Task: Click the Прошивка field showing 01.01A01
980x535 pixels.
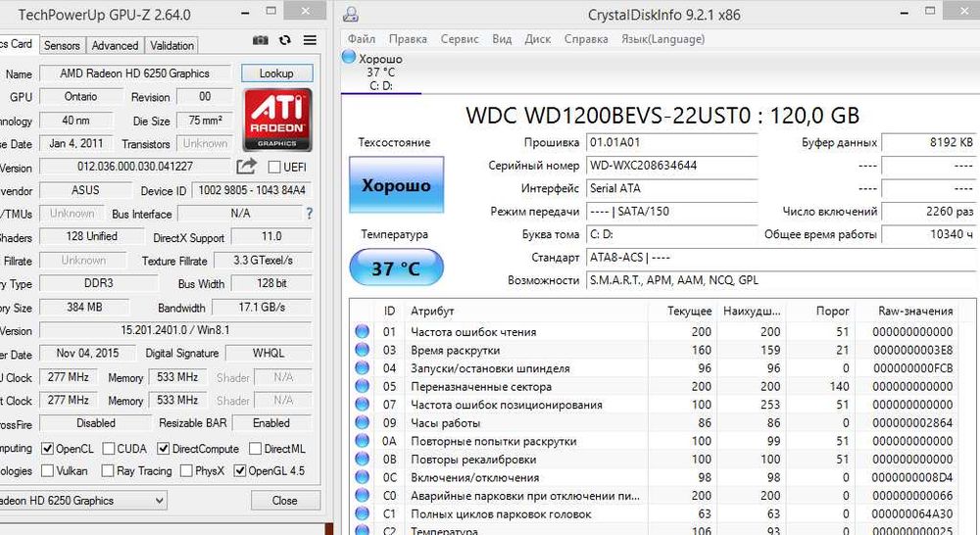Action: click(x=672, y=142)
